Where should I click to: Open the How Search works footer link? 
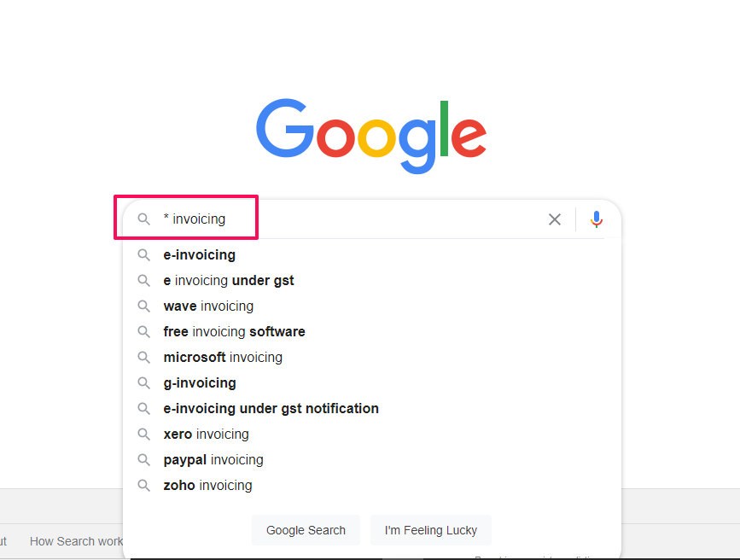(x=76, y=541)
